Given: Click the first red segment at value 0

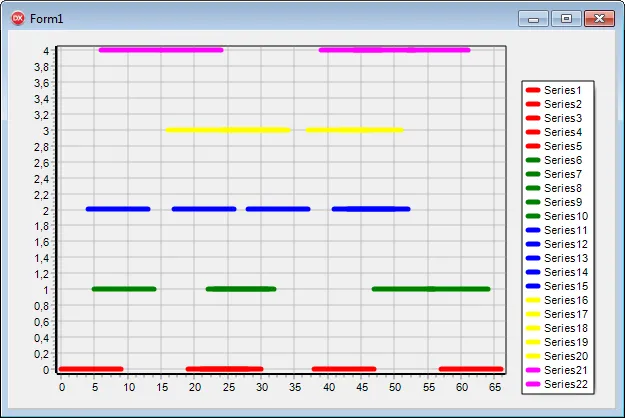Looking at the screenshot, I should click(x=91, y=369).
